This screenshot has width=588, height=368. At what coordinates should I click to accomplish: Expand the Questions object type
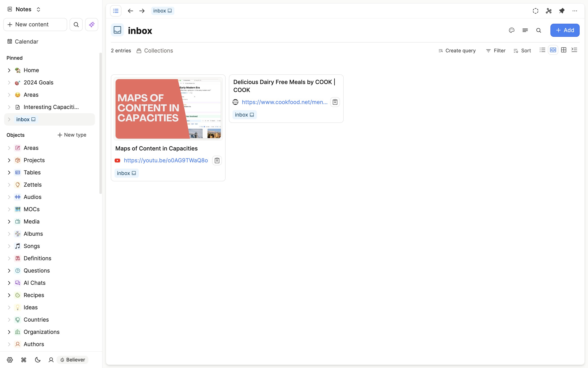9,271
